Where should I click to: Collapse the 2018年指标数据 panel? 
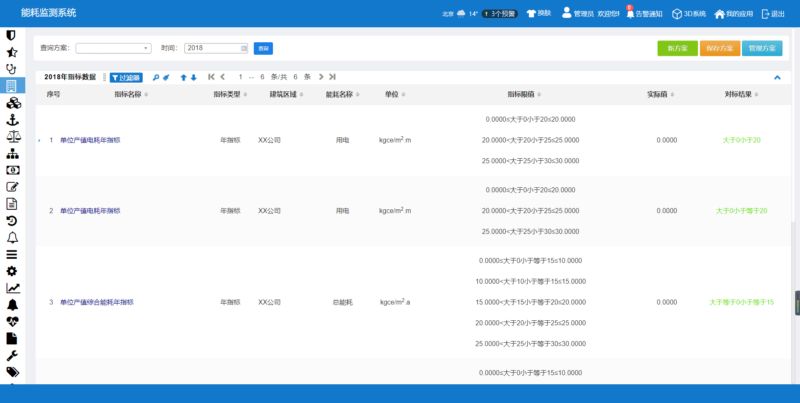tap(777, 77)
